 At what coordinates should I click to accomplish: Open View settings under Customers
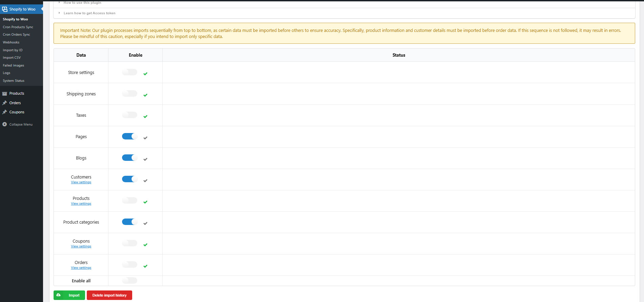[81, 182]
